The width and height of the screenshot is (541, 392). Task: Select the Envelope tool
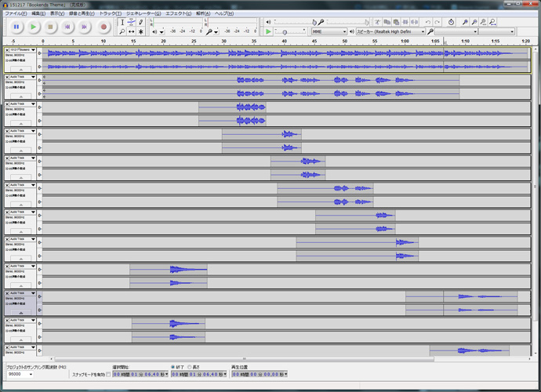pos(132,23)
